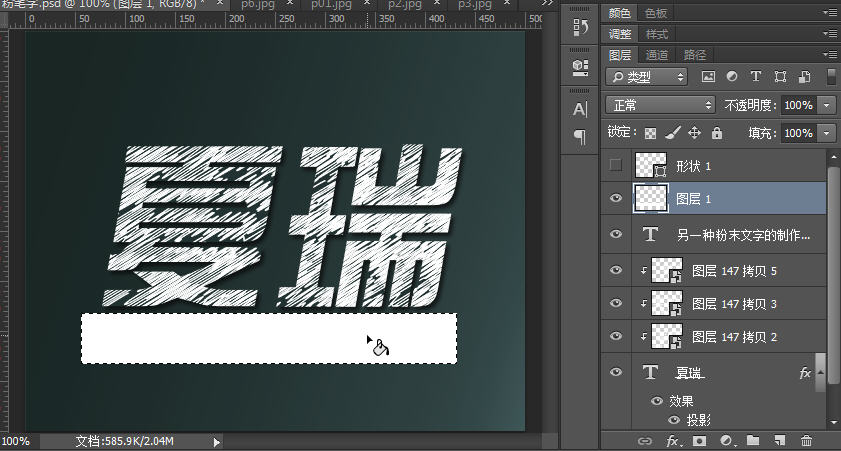This screenshot has height=451, width=841.
Task: Close the p01.jpg document tab
Action: [x=367, y=3]
